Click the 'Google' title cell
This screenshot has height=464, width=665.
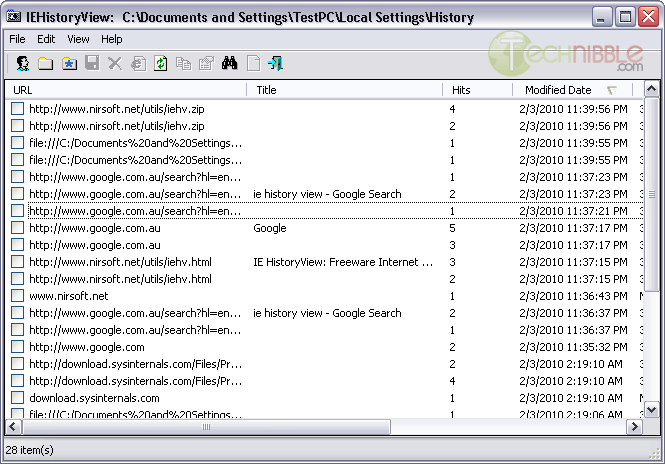(270, 228)
